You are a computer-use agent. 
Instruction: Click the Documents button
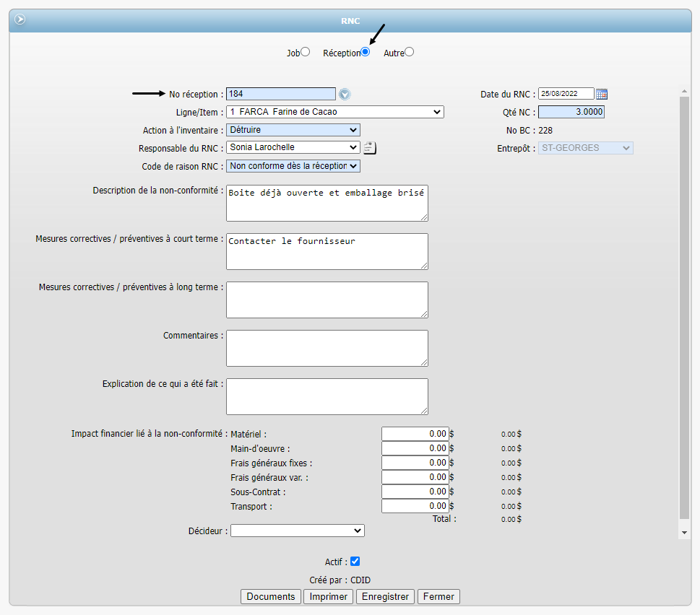pyautogui.click(x=271, y=597)
